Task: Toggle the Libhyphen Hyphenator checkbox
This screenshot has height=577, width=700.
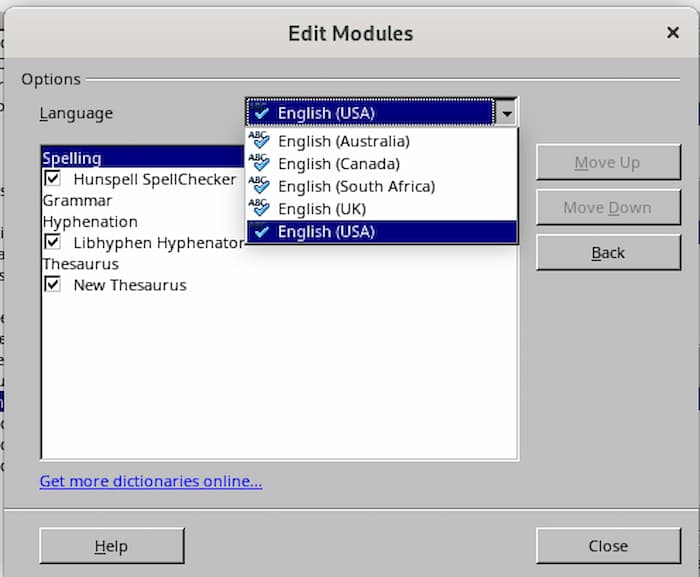Action: [52, 243]
